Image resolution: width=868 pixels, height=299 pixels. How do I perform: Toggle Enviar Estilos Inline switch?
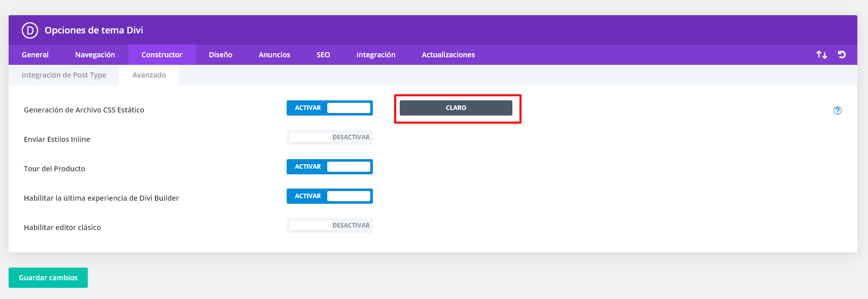point(330,137)
